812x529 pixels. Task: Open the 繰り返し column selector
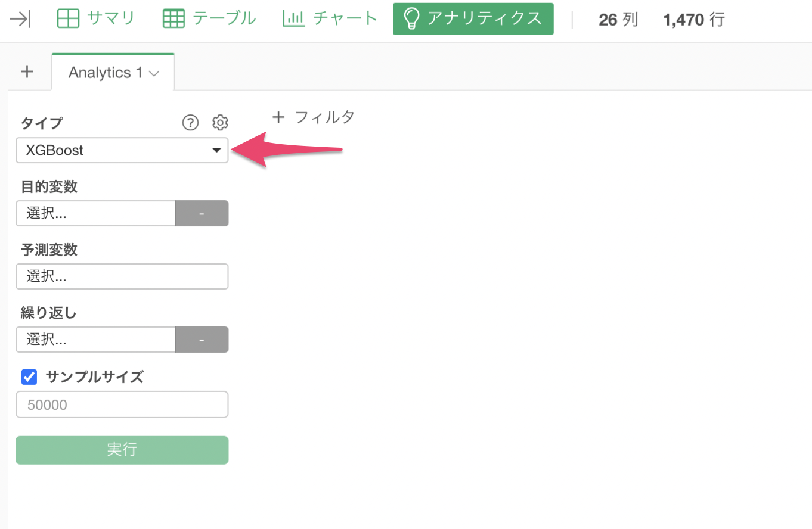point(96,340)
